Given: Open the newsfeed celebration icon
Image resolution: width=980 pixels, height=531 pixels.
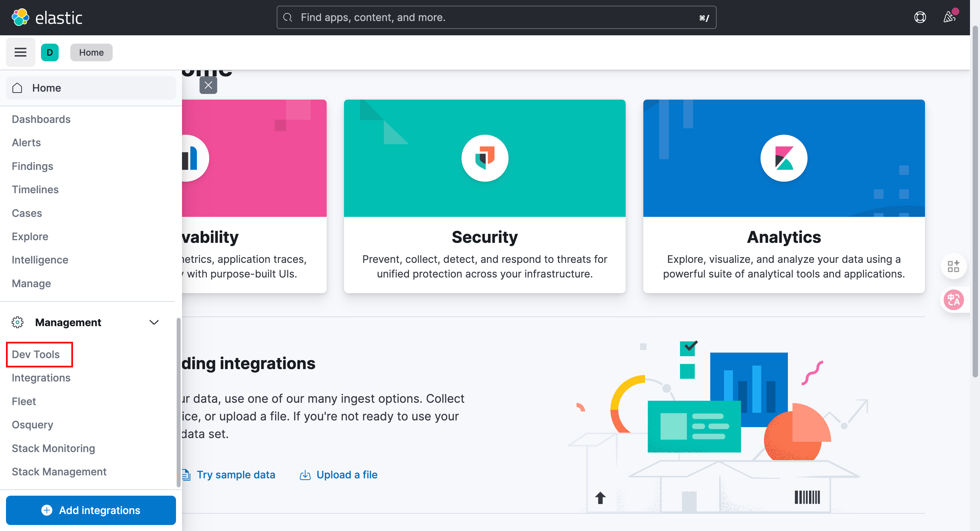Looking at the screenshot, I should [x=950, y=17].
